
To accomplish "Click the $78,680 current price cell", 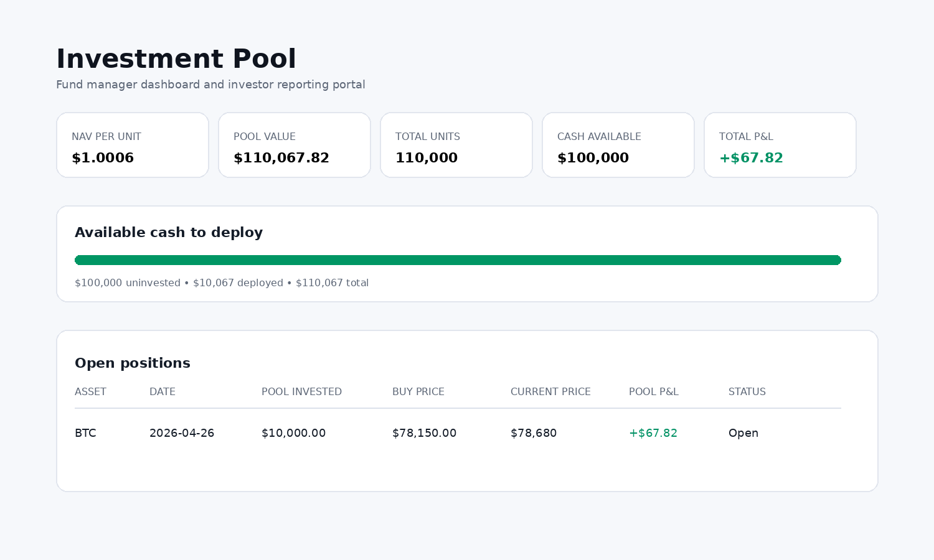I will (x=534, y=433).
